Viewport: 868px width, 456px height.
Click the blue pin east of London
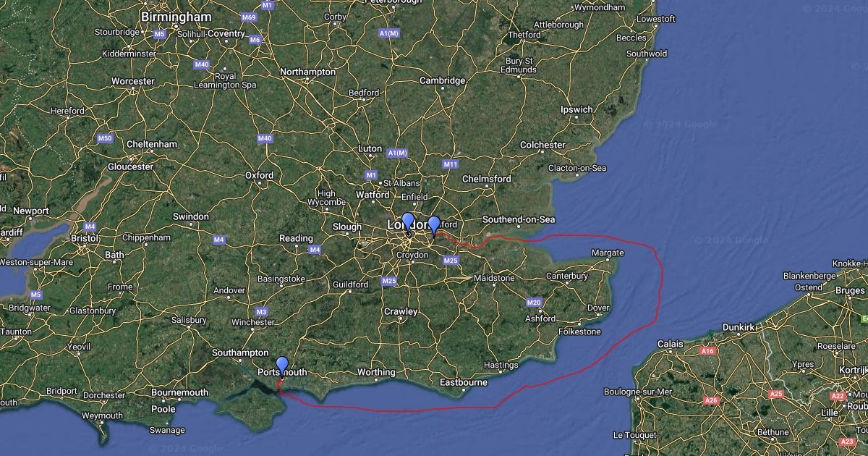434,226
